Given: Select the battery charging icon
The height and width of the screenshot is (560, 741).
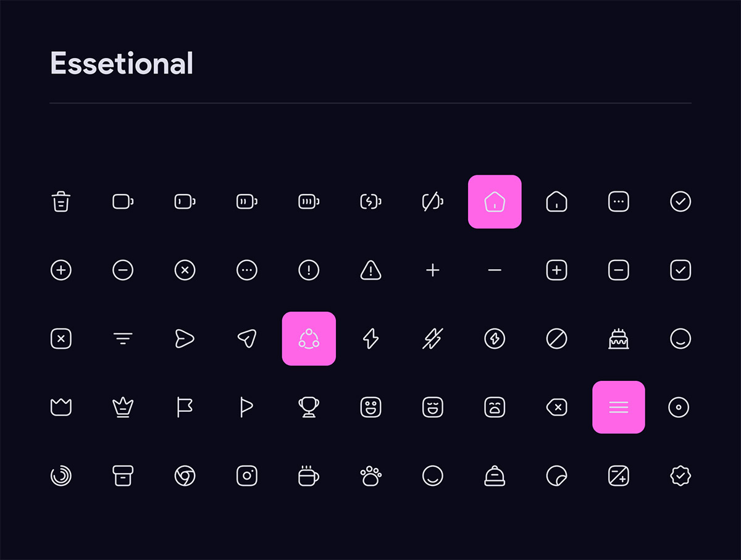Looking at the screenshot, I should tap(371, 201).
